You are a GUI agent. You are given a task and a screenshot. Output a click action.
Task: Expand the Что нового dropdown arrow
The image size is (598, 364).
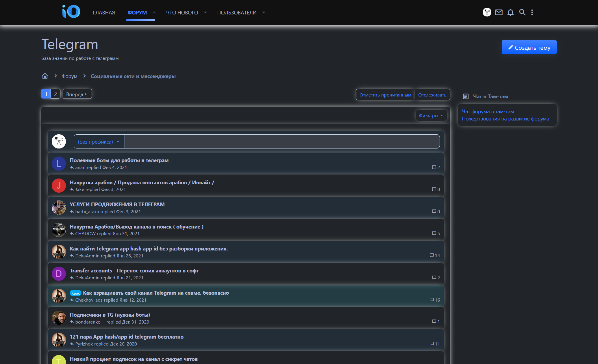tap(205, 12)
